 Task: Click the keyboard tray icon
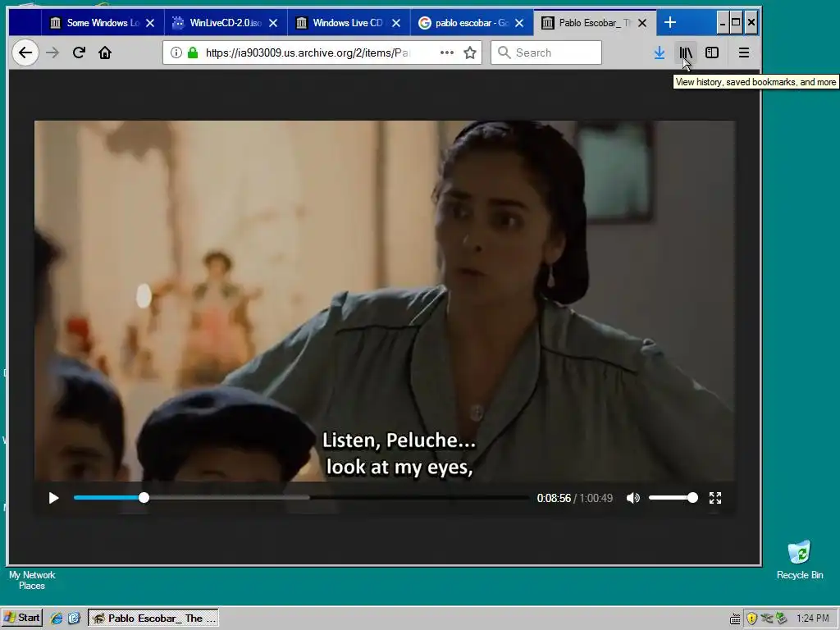pos(736,619)
